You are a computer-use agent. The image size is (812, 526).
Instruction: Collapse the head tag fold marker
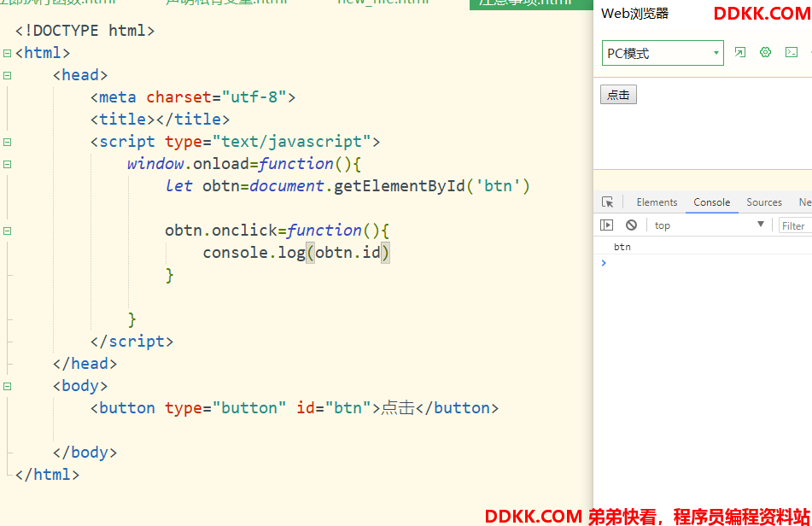(x=7, y=76)
